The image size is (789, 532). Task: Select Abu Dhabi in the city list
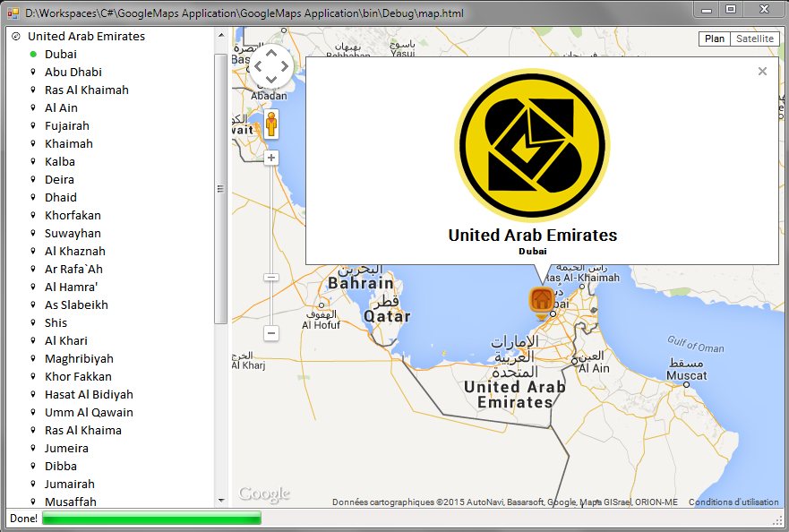73,72
